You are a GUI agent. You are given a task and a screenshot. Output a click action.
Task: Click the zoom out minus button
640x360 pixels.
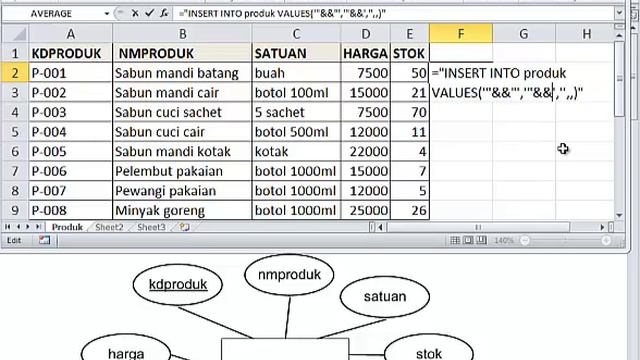525,240
